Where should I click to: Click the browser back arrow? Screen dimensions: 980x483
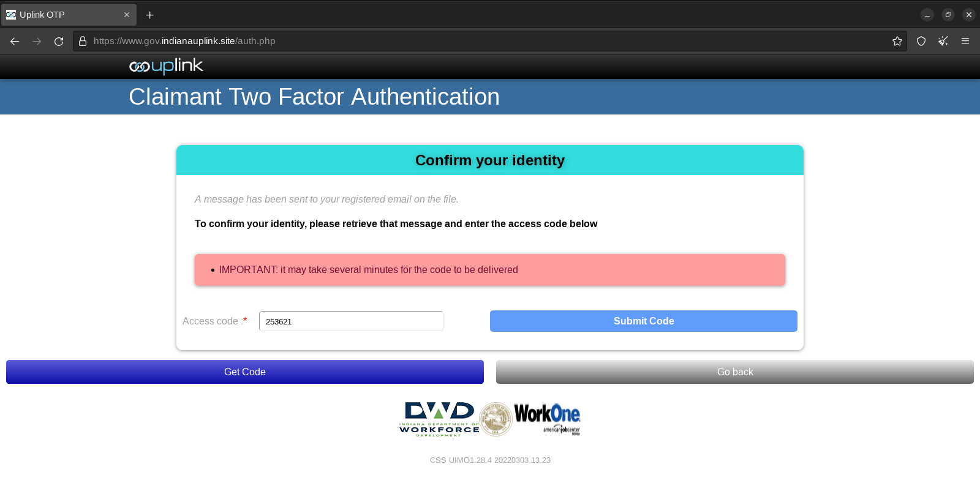(x=15, y=41)
